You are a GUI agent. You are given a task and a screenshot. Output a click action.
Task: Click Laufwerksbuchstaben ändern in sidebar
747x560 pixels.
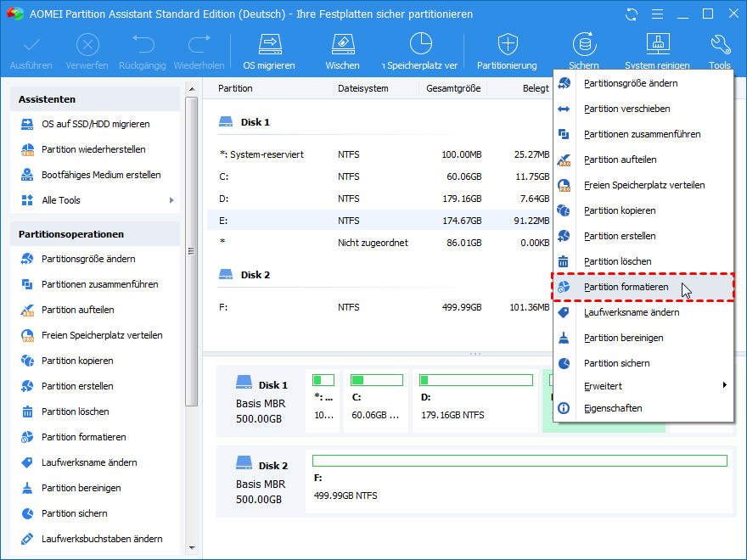click(x=102, y=539)
